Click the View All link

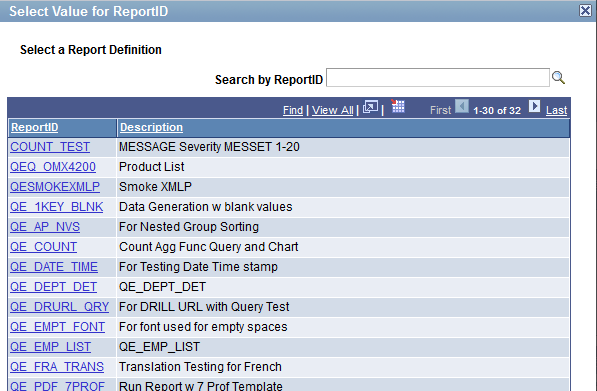pyautogui.click(x=332, y=110)
